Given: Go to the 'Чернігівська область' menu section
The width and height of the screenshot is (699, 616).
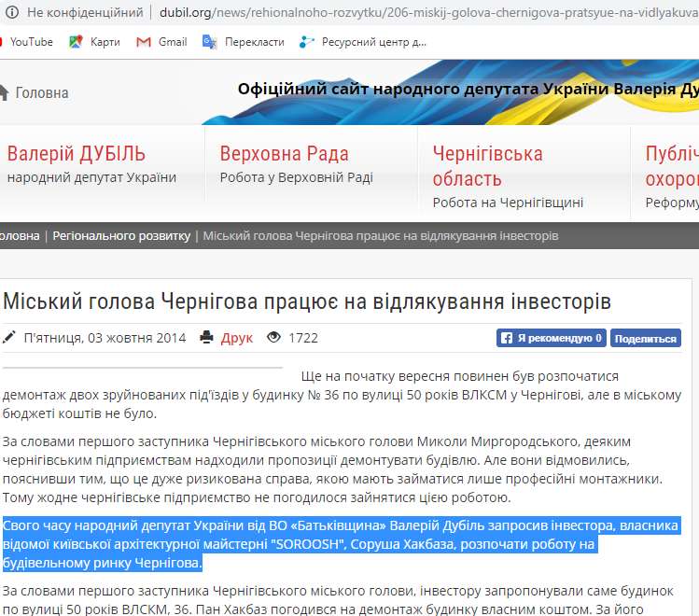Looking at the screenshot, I should coord(487,166).
